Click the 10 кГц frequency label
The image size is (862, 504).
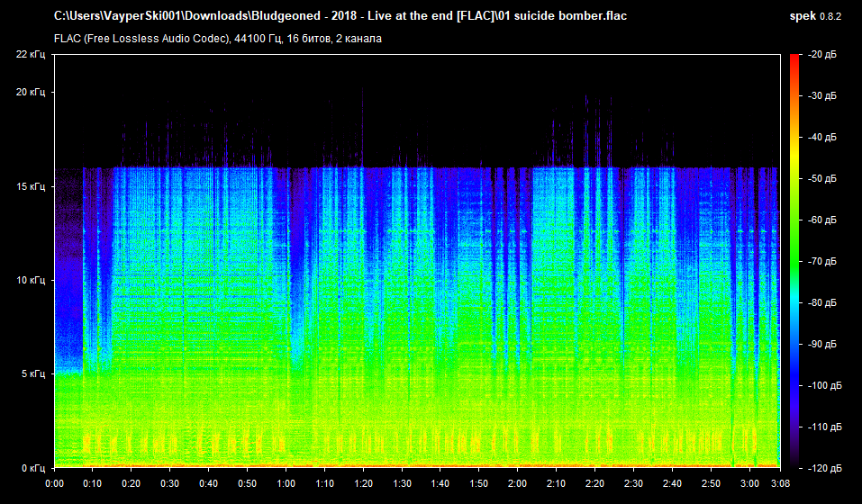pos(31,280)
